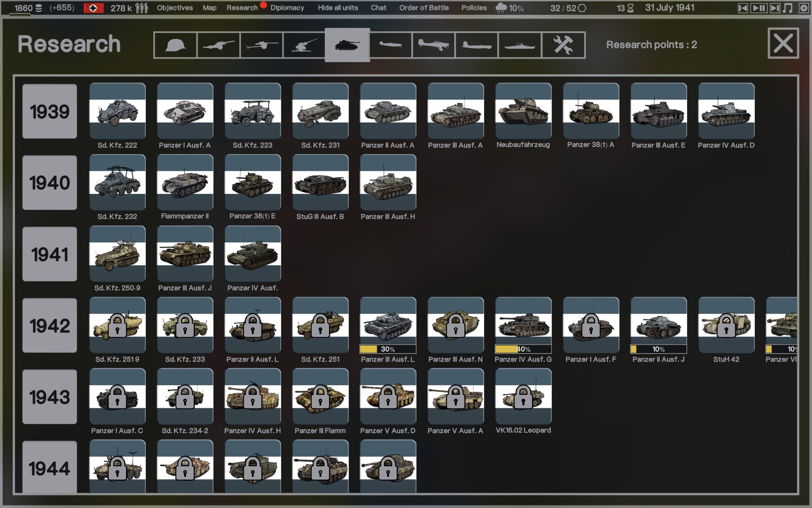
Task: Toggle music with the note icon
Action: coord(788,8)
